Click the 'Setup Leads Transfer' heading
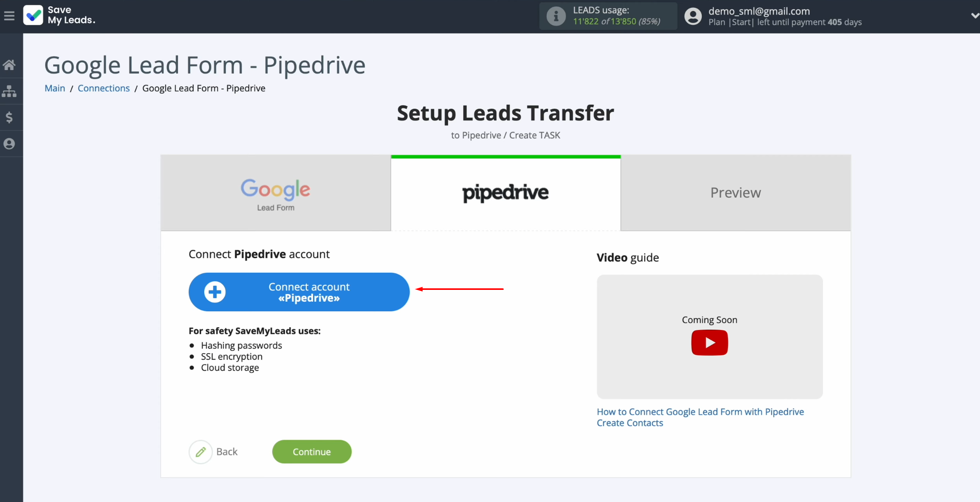 (506, 113)
